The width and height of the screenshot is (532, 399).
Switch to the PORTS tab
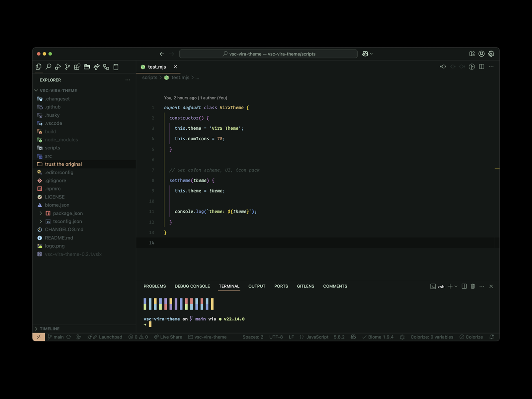pyautogui.click(x=281, y=286)
